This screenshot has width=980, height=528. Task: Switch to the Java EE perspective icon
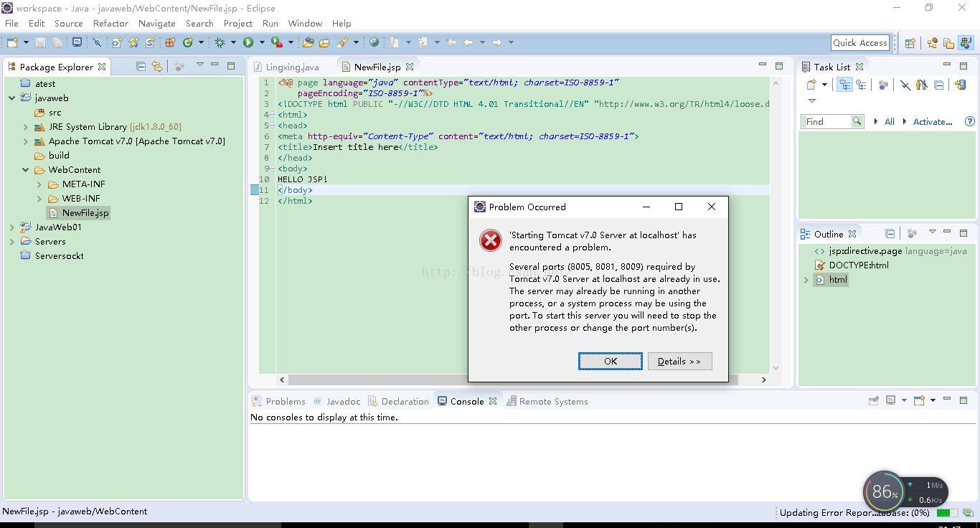(x=933, y=43)
